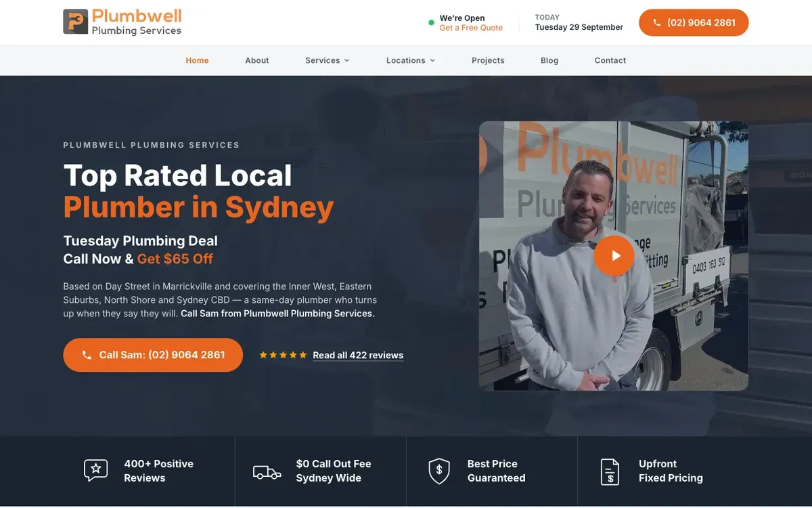Expand the Services dropdown chevron
812x508 pixels.
347,60
